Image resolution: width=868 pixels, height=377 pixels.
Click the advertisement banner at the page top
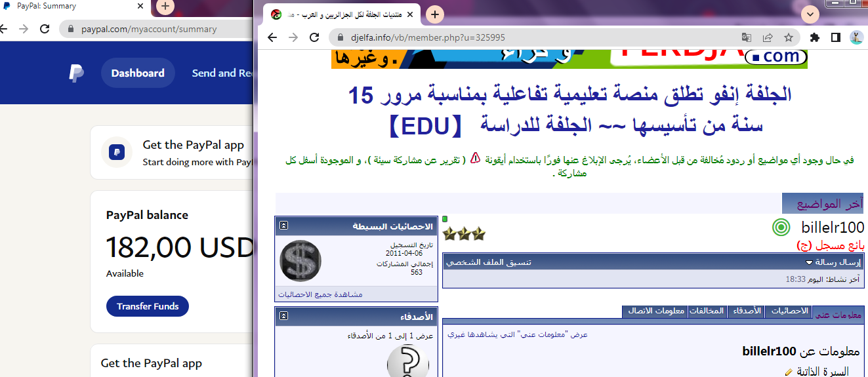[x=569, y=58]
